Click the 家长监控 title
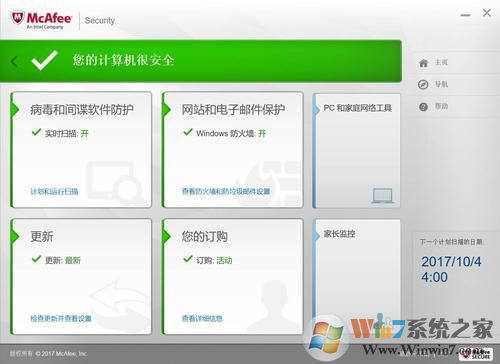This screenshot has height=364, width=500. pyautogui.click(x=339, y=234)
